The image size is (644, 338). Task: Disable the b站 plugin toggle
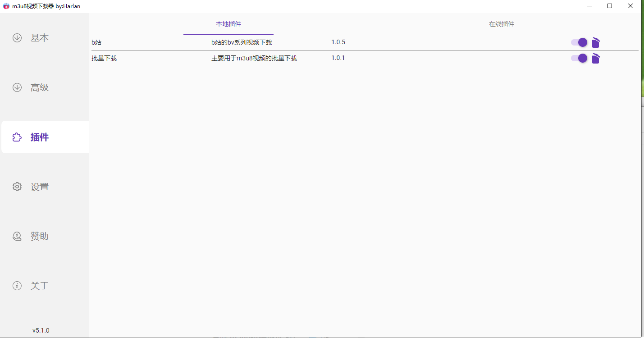pyautogui.click(x=579, y=42)
